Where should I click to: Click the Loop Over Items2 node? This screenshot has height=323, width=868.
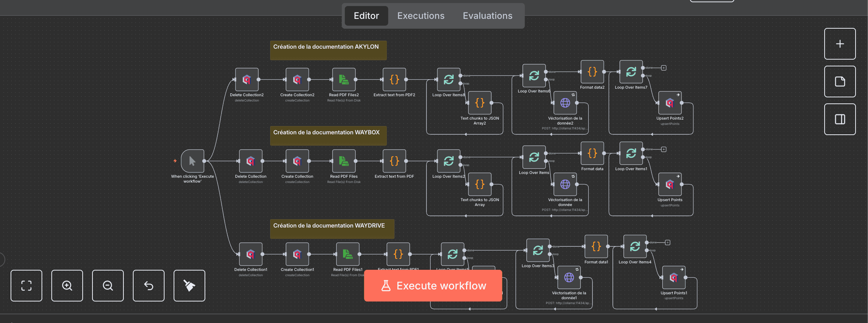point(449,161)
